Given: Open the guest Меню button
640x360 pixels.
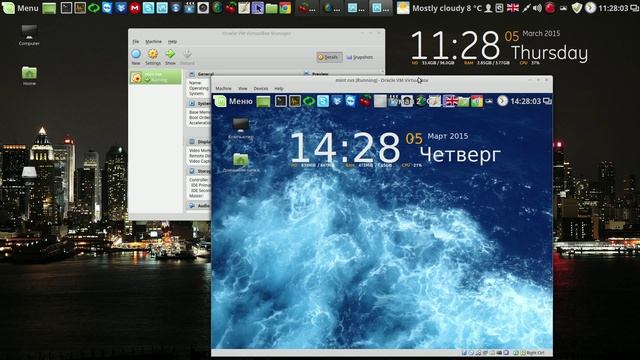Looking at the screenshot, I should [233, 101].
